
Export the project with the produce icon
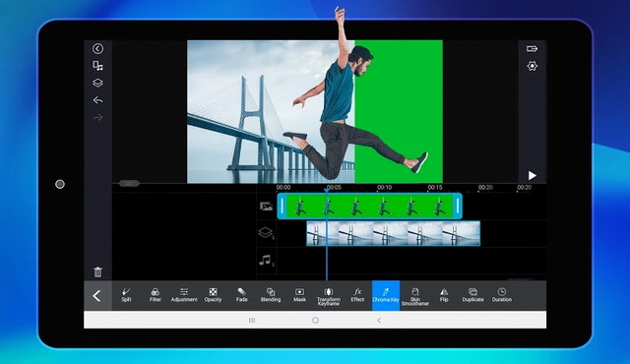532,48
